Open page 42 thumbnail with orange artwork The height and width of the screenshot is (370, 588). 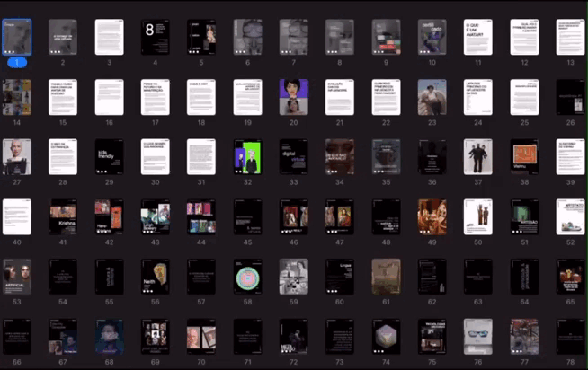click(109, 216)
